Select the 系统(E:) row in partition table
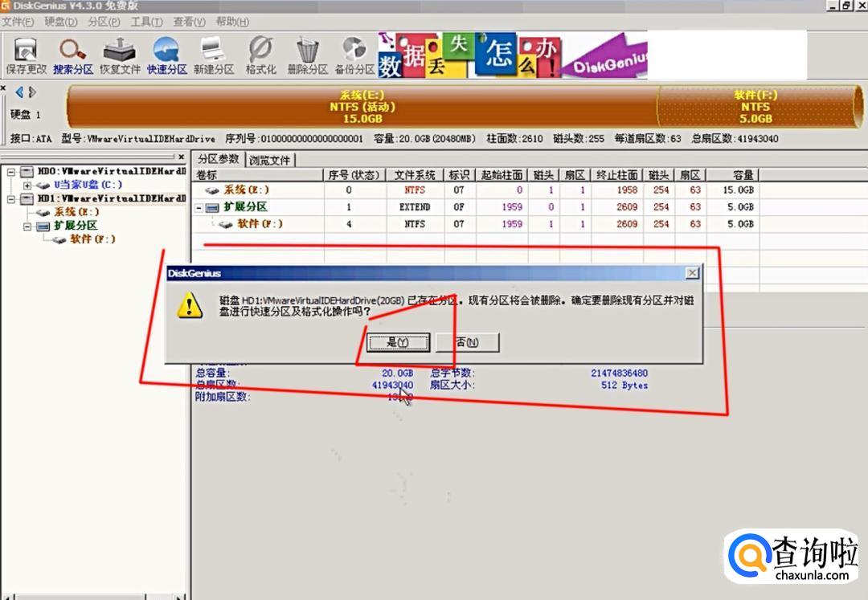Image resolution: width=868 pixels, height=600 pixels. [x=476, y=190]
